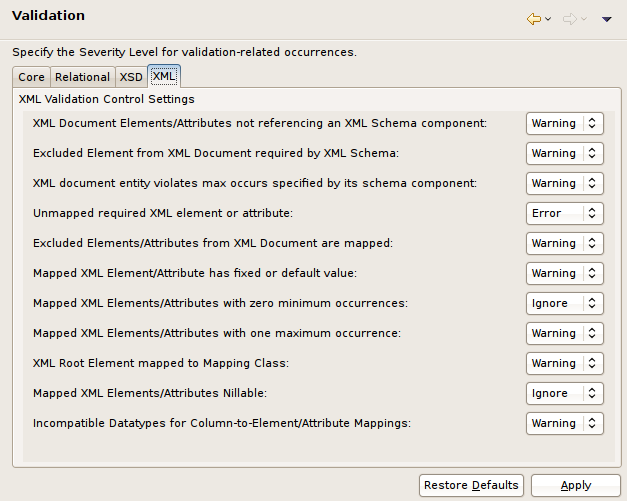Expand severity combo for zero minimum occurrences
The image size is (627, 501).
(564, 303)
